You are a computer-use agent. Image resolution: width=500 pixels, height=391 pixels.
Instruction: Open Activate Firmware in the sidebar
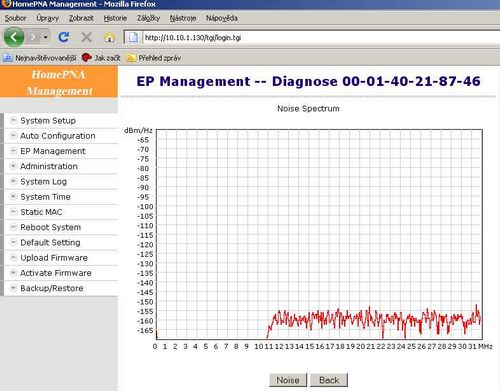tap(56, 273)
